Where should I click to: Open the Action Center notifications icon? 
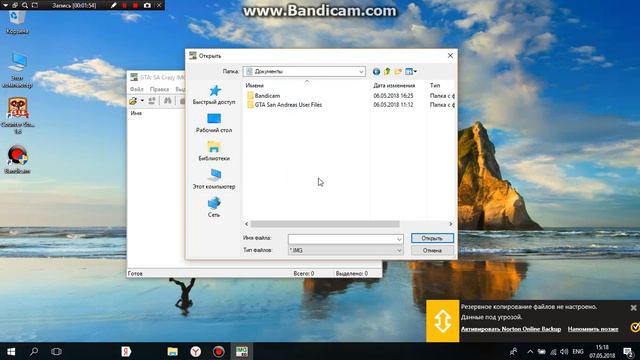629,351
